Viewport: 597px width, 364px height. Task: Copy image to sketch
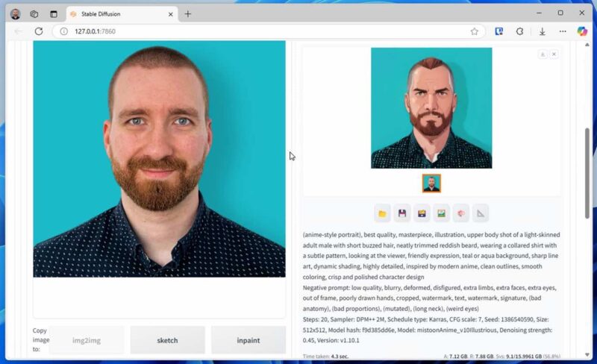[x=167, y=340]
